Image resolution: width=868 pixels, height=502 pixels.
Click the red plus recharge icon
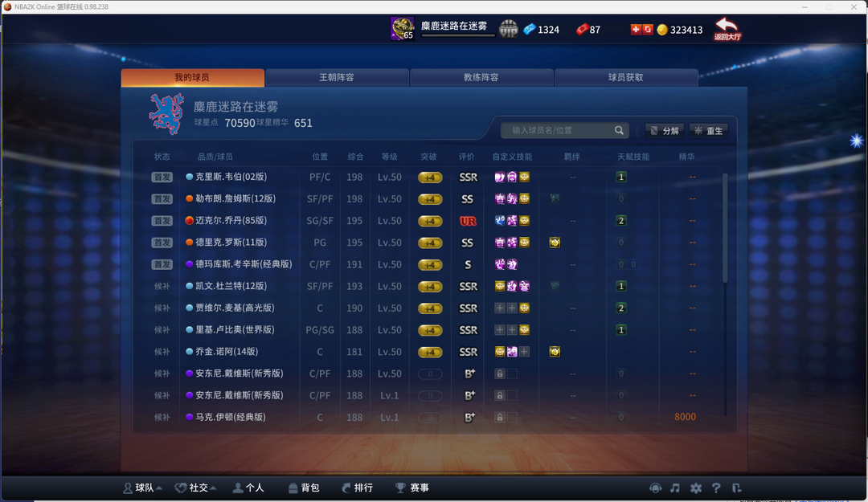636,30
